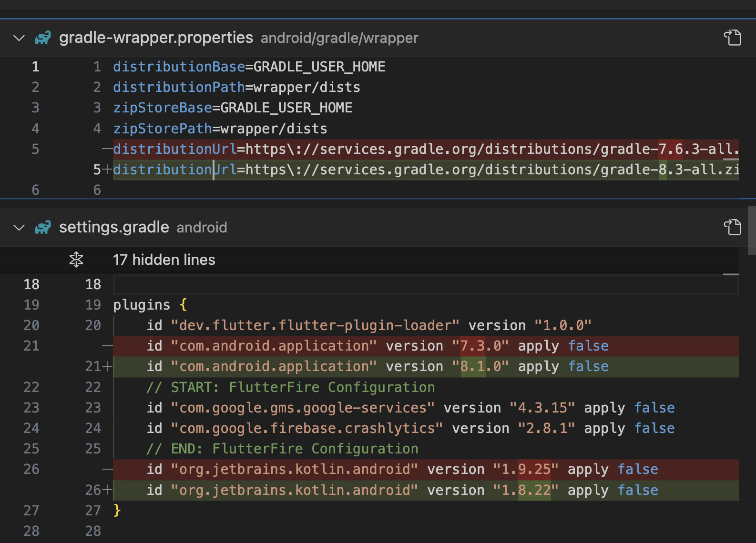Viewport: 756px width, 543px height.
Task: Click the minus marker at original line 26
Action: (x=107, y=469)
